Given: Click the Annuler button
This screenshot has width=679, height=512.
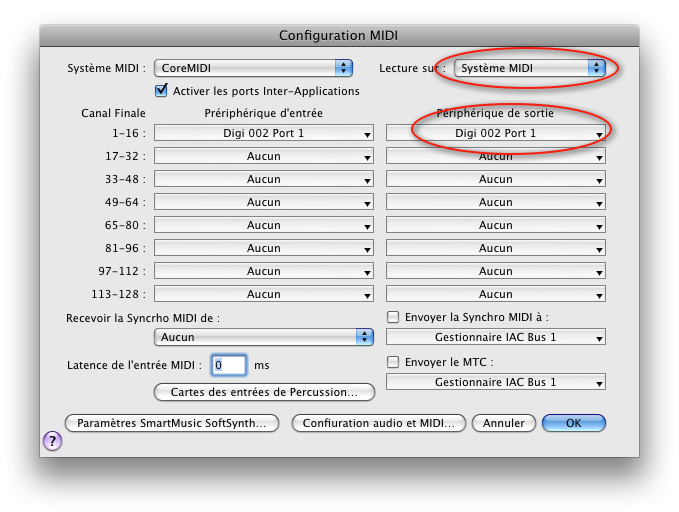Looking at the screenshot, I should coord(504,423).
